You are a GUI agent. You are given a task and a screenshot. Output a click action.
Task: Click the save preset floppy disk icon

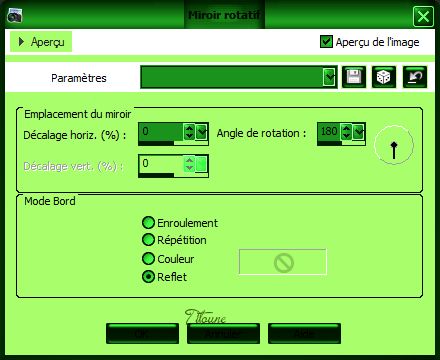coord(354,77)
